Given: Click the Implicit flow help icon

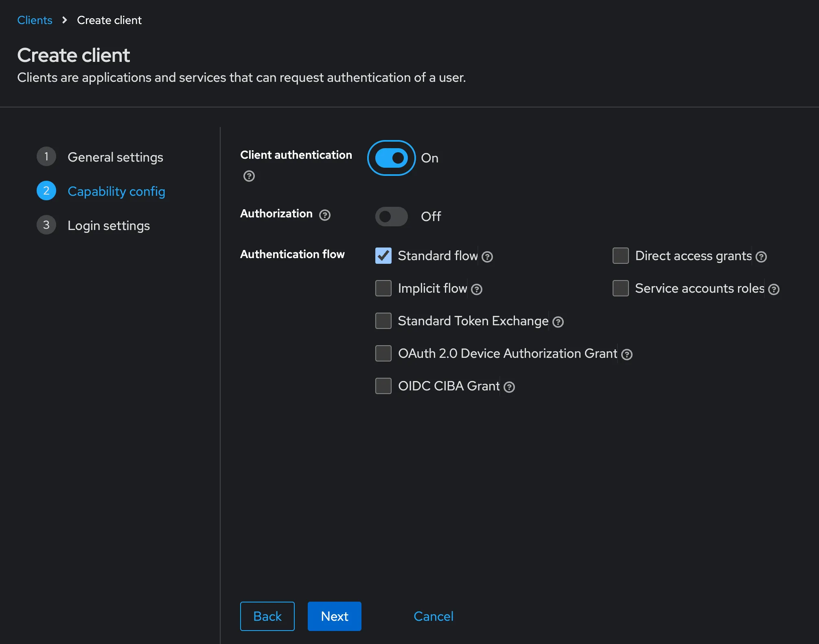Looking at the screenshot, I should click(x=476, y=289).
